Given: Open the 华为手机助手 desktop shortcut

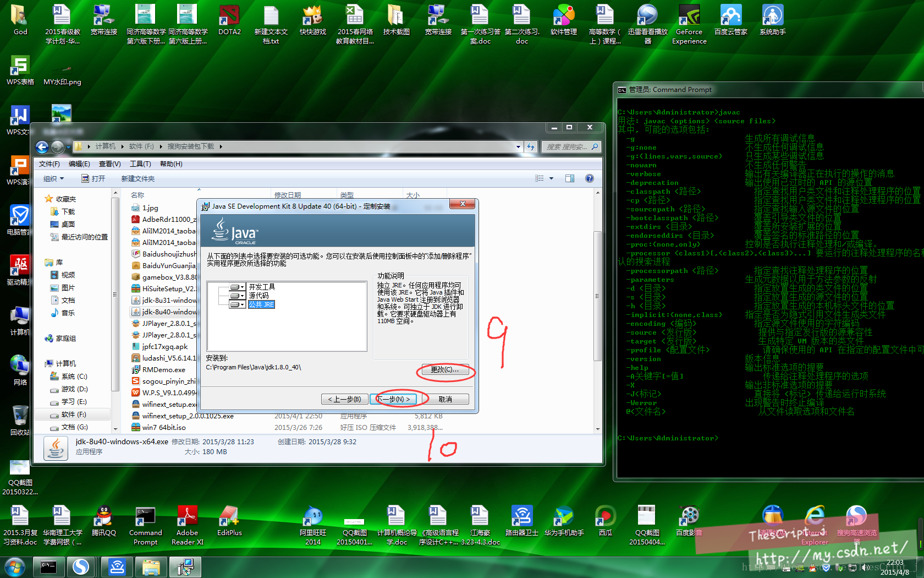Looking at the screenshot, I should coord(564,521).
